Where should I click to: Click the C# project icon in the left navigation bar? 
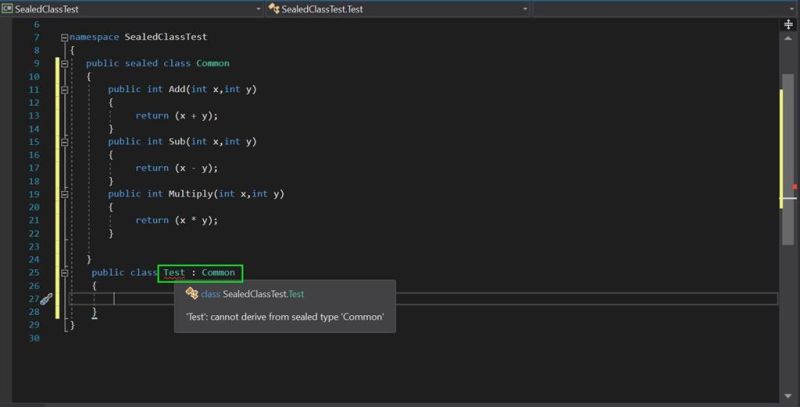pos(7,9)
